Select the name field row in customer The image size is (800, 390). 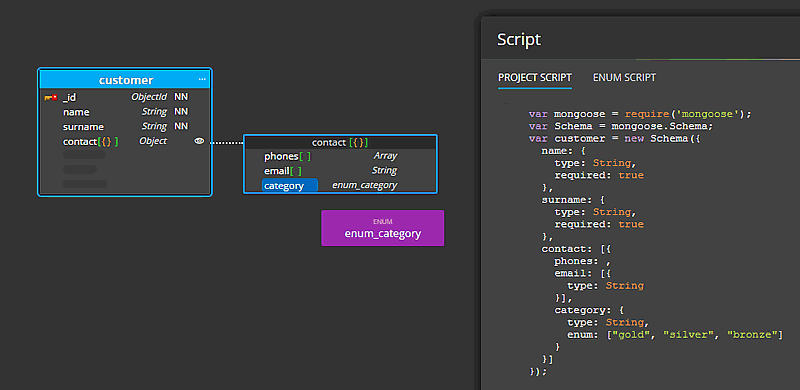click(125, 112)
